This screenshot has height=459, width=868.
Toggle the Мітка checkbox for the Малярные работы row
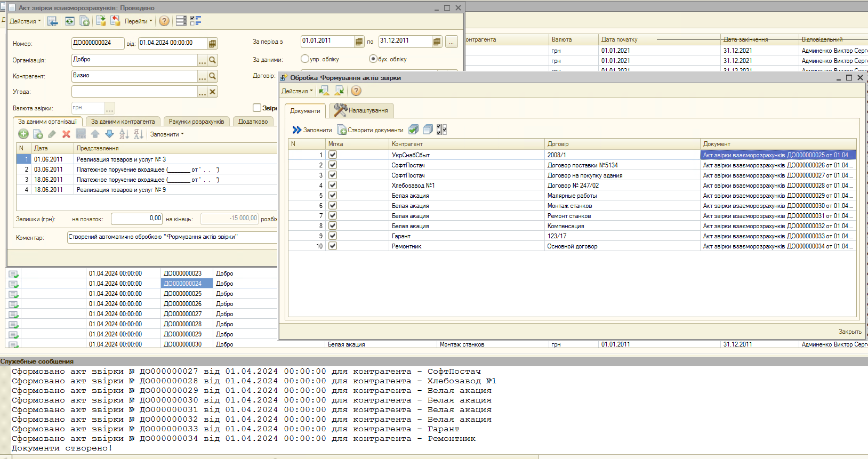[333, 195]
